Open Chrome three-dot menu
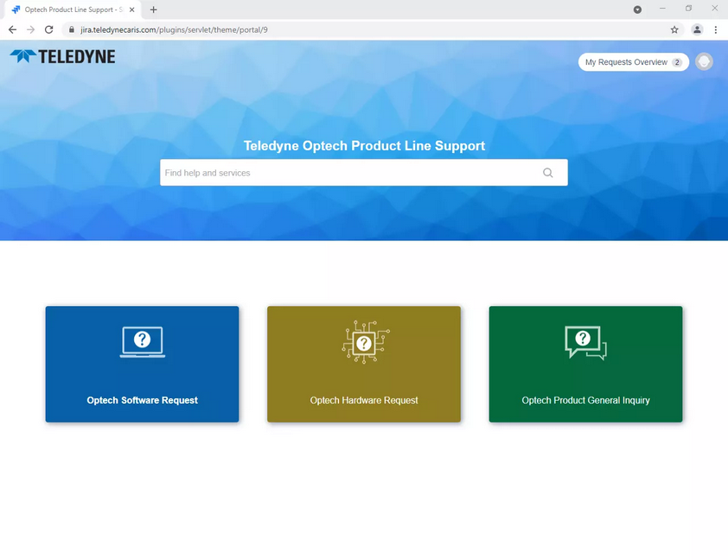The image size is (728, 560). (x=716, y=29)
